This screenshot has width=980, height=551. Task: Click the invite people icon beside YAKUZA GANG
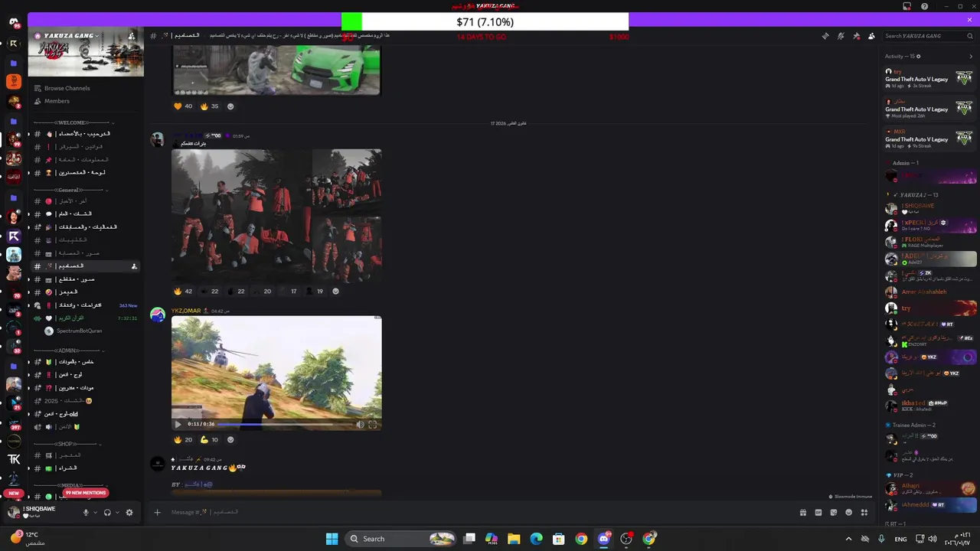[132, 36]
